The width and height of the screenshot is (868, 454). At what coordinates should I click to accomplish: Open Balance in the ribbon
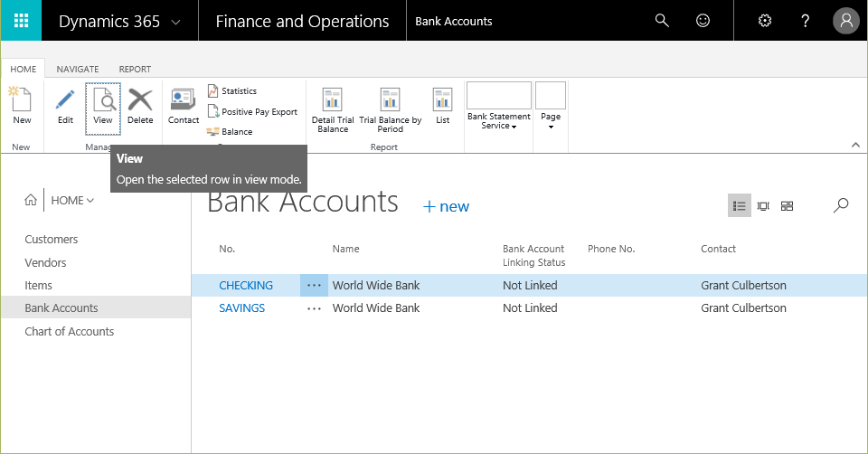pos(230,132)
